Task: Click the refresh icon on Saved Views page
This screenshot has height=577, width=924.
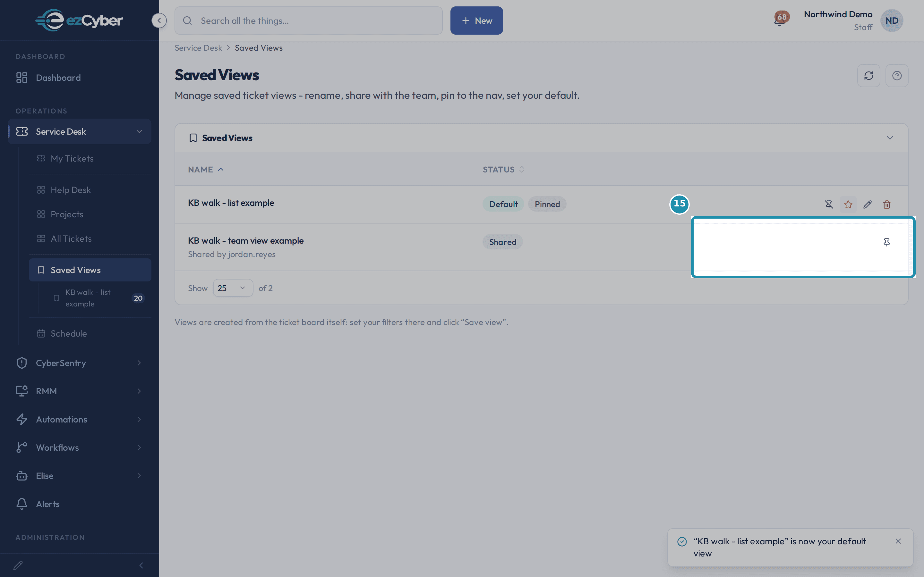Action: pos(868,76)
